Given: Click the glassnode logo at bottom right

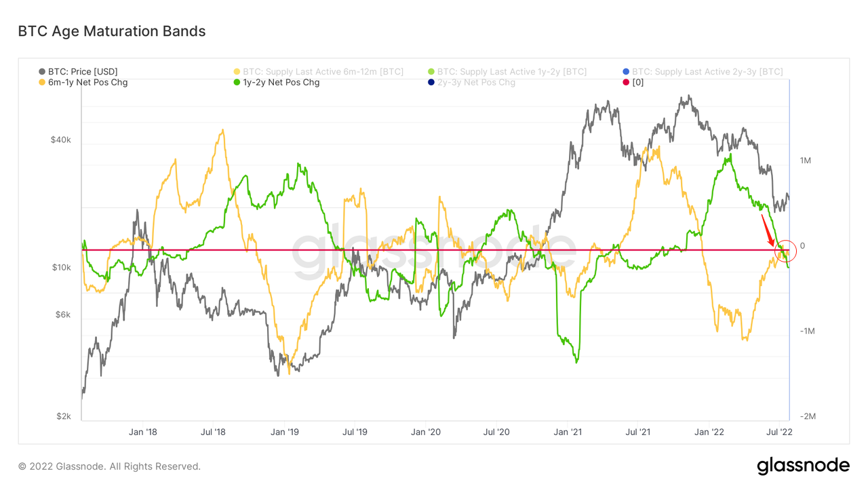Looking at the screenshot, I should [x=802, y=466].
